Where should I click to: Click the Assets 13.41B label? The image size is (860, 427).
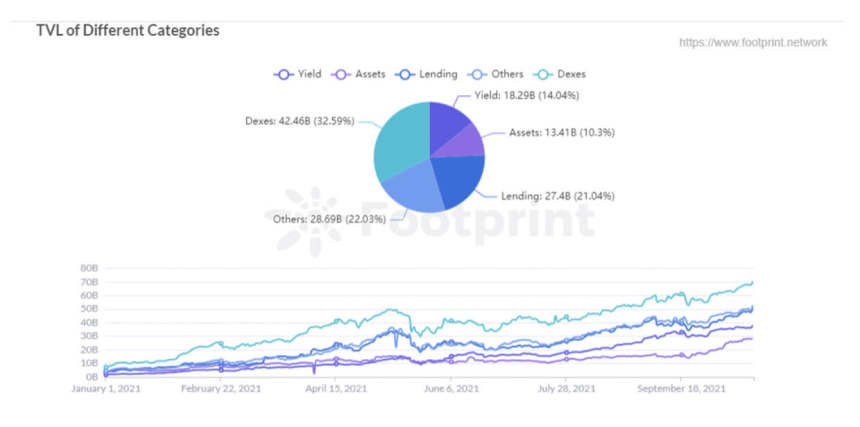tap(563, 134)
